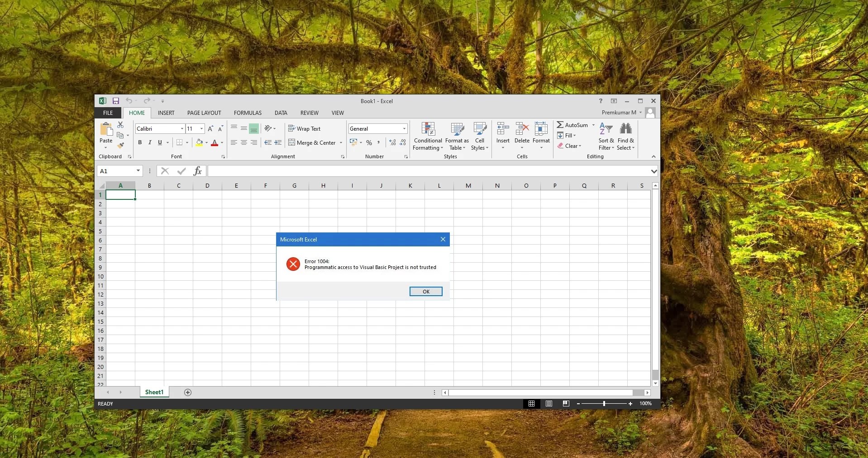Cut the selection with the scissors icon
The width and height of the screenshot is (868, 458).
click(120, 125)
